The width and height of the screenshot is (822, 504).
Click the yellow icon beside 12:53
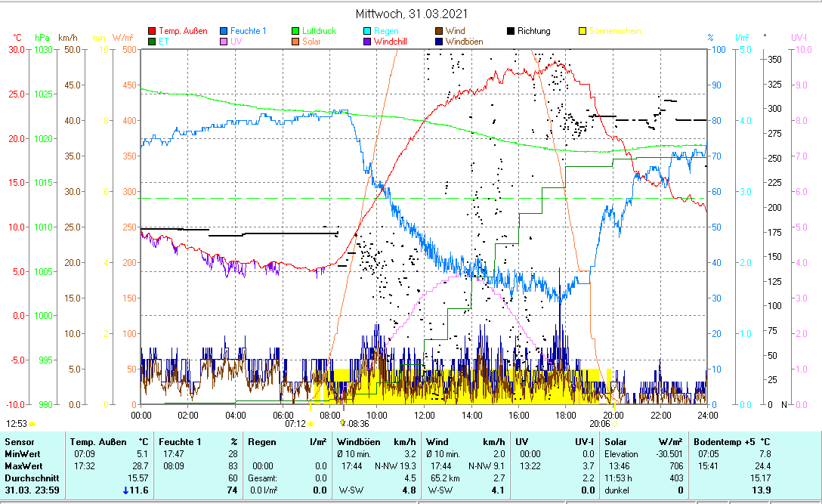point(32,425)
